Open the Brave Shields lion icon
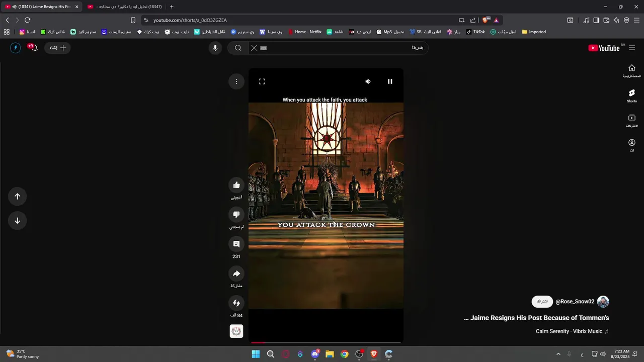 486,20
